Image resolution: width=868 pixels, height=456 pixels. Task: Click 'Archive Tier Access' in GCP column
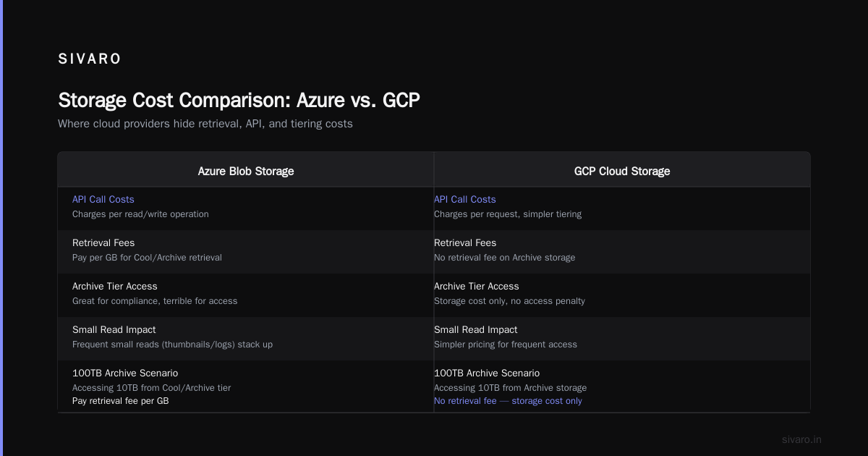(477, 286)
